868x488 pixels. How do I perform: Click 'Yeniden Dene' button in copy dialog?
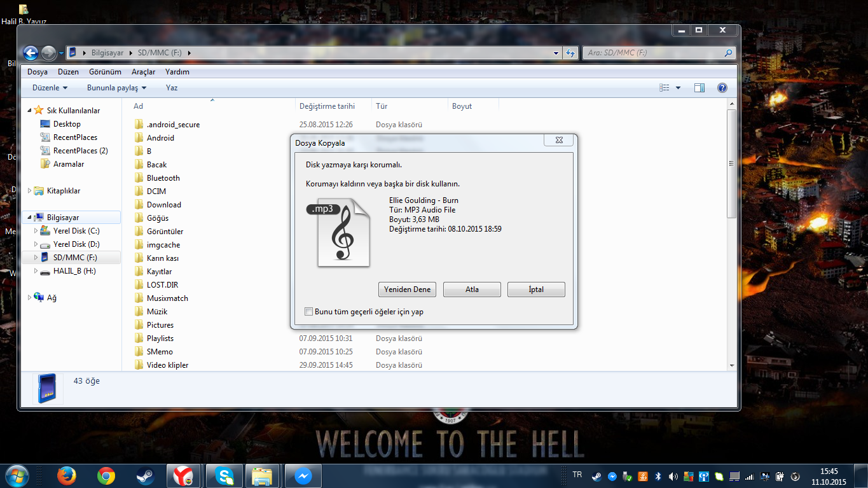click(407, 289)
